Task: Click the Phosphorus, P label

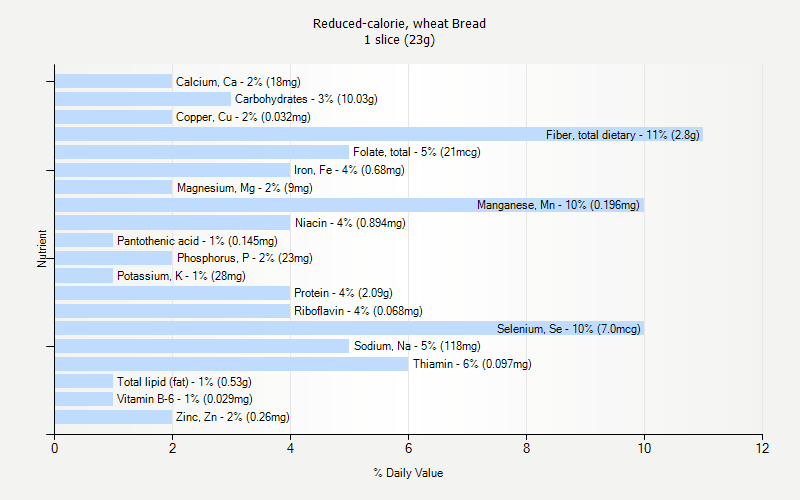Action: tap(244, 258)
